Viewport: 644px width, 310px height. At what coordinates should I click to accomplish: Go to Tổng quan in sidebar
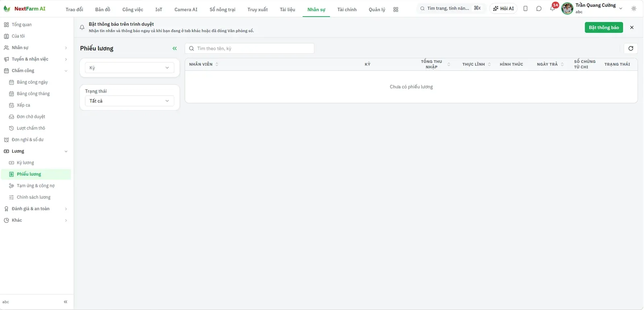(x=36, y=25)
